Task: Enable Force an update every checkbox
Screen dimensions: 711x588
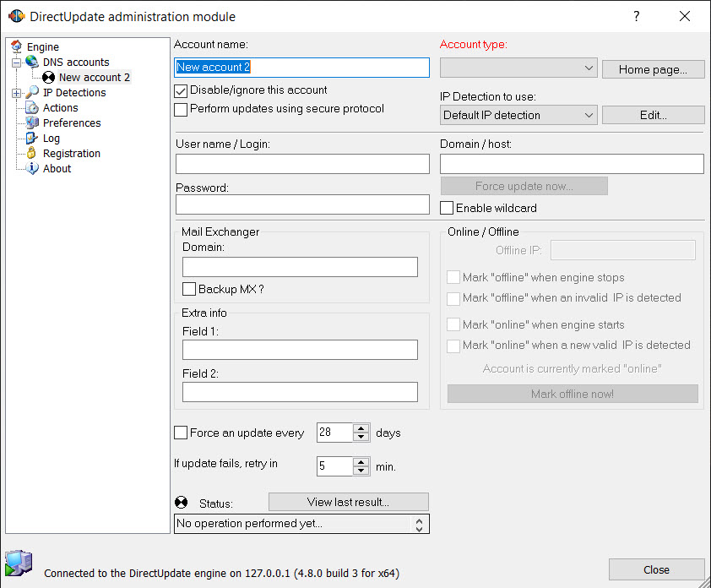Action: [x=181, y=433]
